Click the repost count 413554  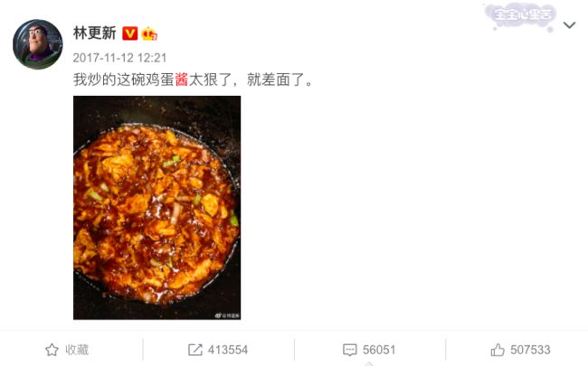tap(228, 350)
